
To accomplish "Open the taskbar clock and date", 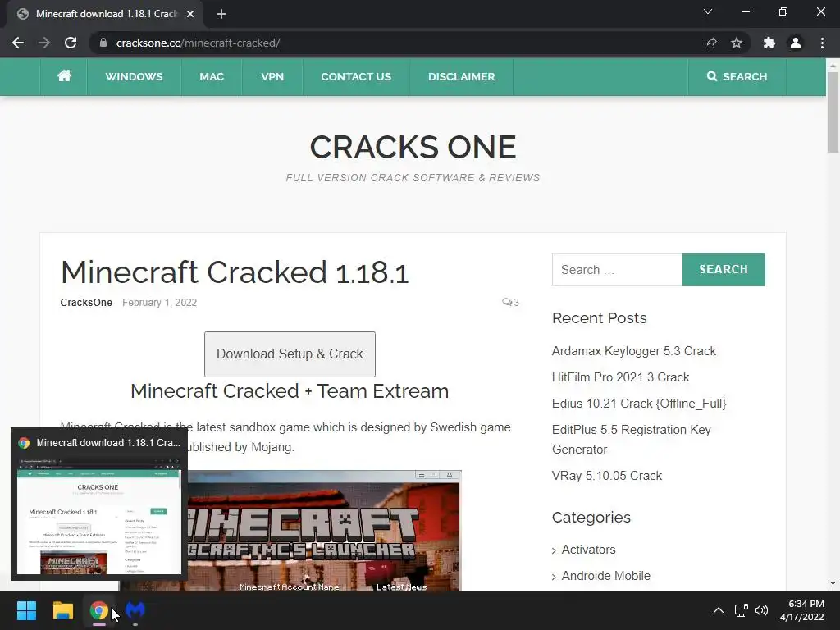I will pos(802,610).
